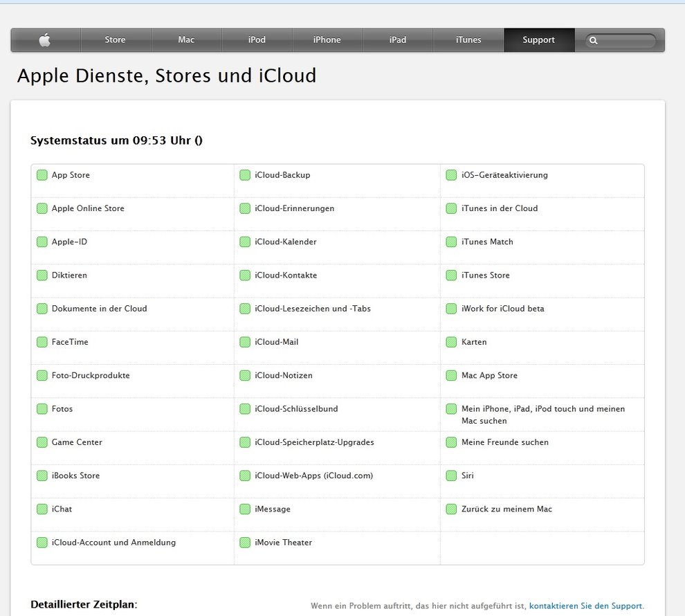This screenshot has height=616, width=685.
Task: Click the status indicator next to Diktieren
Action: (x=42, y=275)
